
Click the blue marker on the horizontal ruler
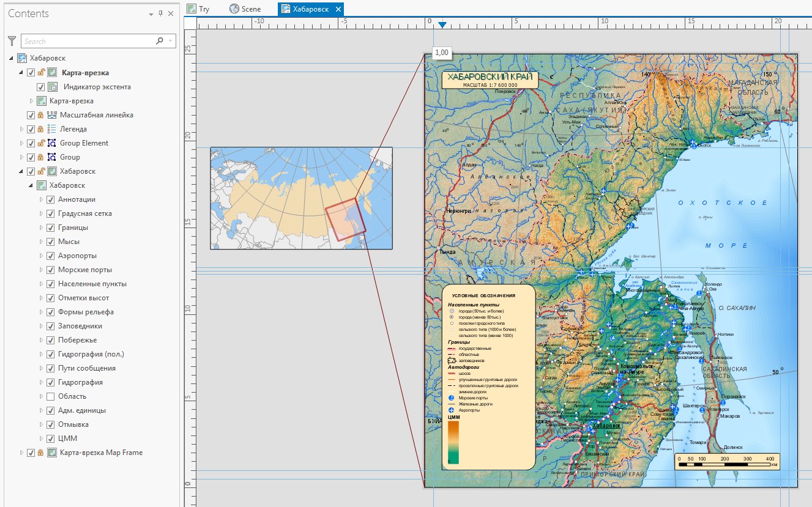[442, 24]
